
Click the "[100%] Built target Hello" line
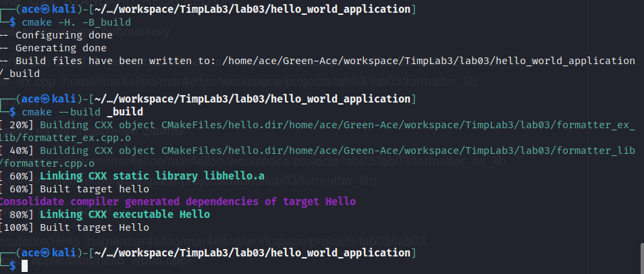(x=74, y=227)
